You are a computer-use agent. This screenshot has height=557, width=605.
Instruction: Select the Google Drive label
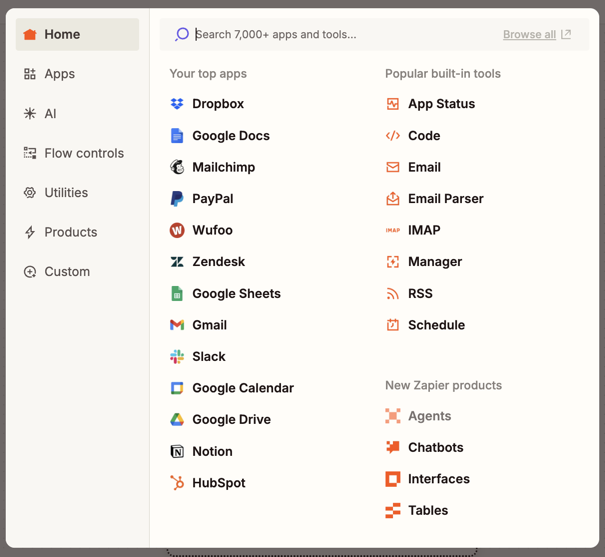click(x=232, y=420)
